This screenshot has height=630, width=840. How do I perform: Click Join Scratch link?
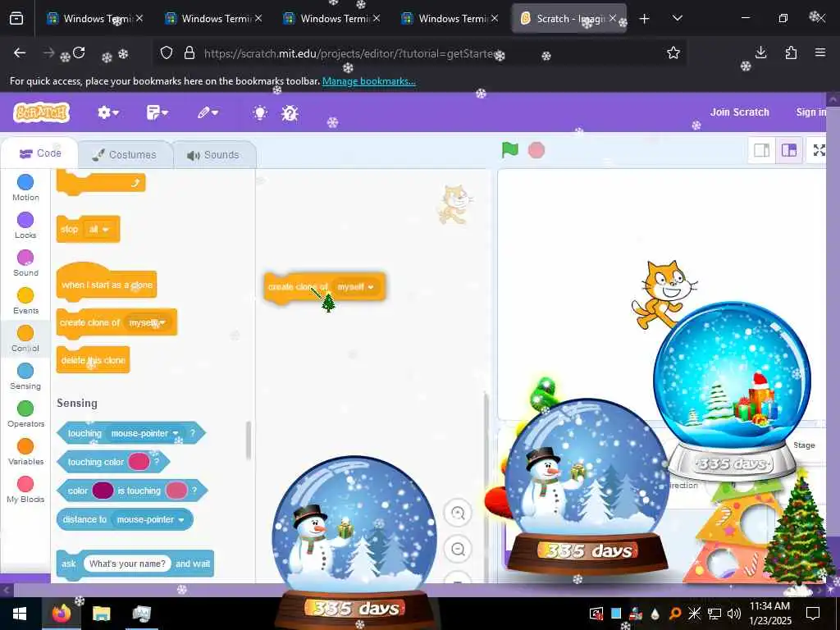pyautogui.click(x=739, y=112)
